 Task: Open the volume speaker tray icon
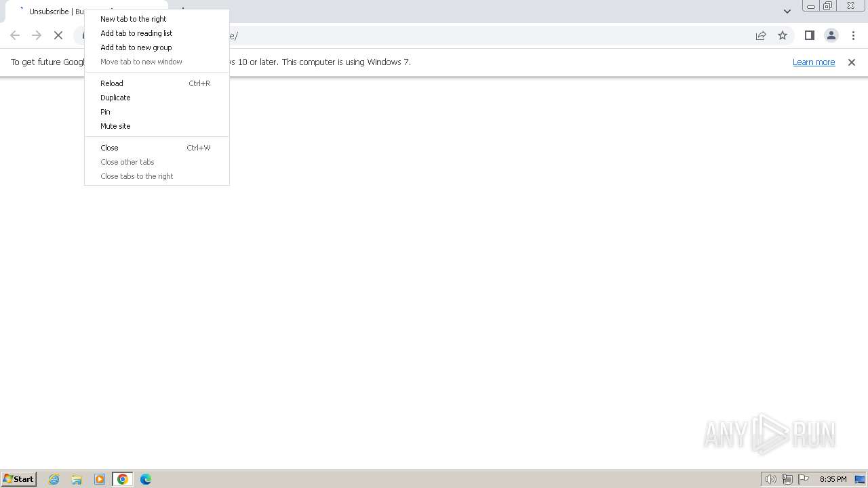(770, 479)
